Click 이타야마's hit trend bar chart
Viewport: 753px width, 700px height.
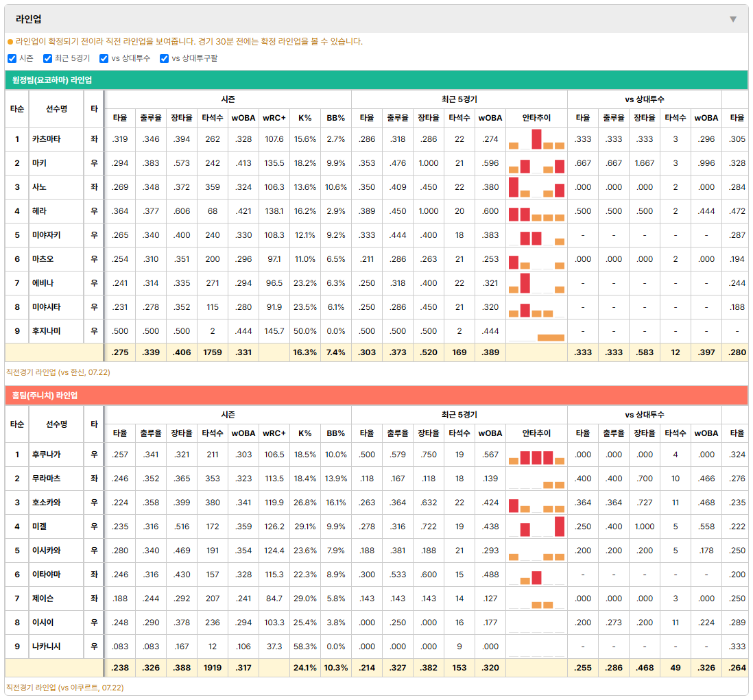(x=536, y=575)
